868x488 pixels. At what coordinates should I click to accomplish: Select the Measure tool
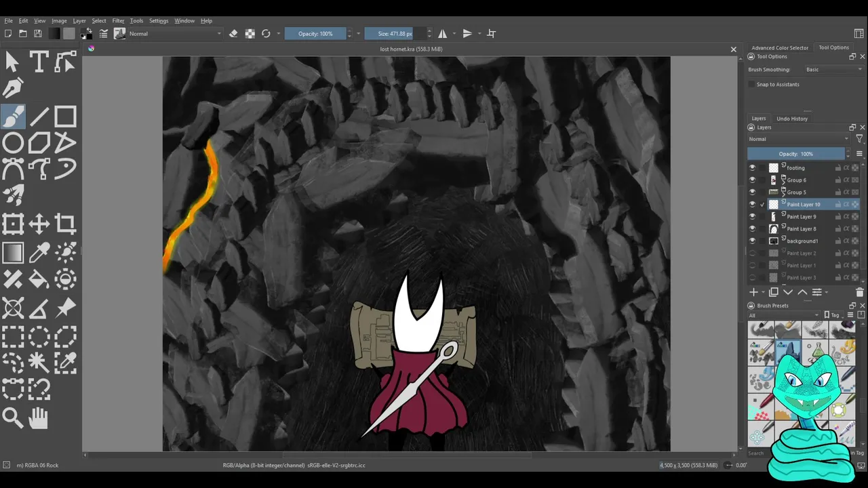point(39,308)
